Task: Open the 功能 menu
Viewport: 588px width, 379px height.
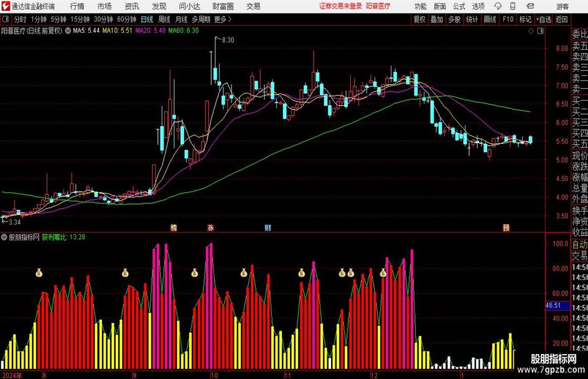Action: 421,6
